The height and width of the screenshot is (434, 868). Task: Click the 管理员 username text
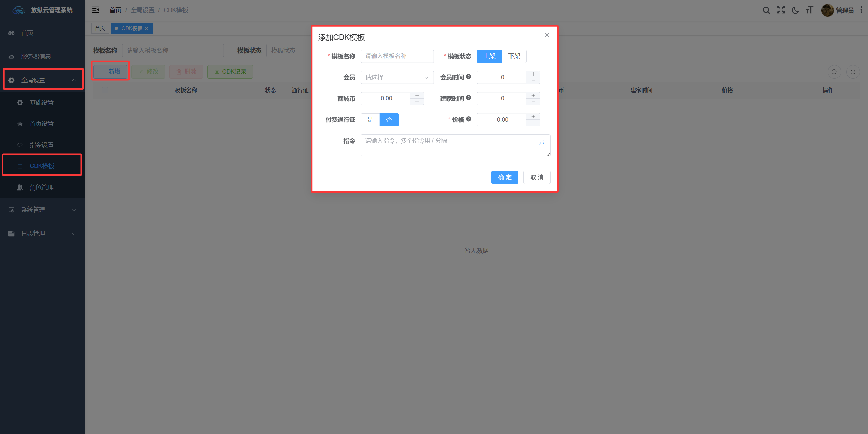(x=845, y=11)
